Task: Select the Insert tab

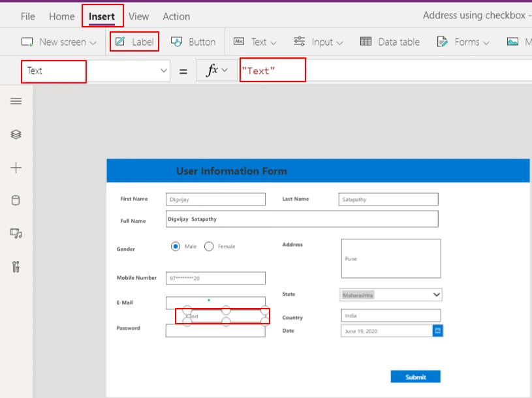Action: click(102, 16)
